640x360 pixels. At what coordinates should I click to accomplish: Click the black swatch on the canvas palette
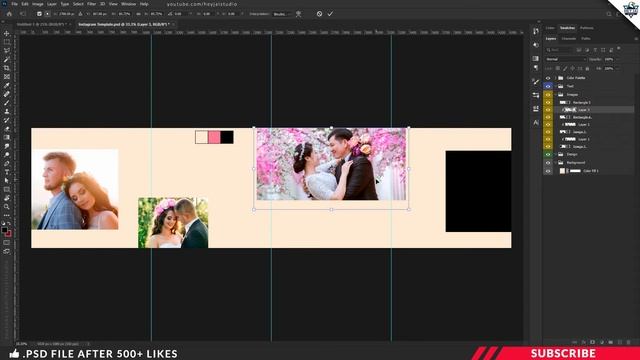click(x=227, y=137)
